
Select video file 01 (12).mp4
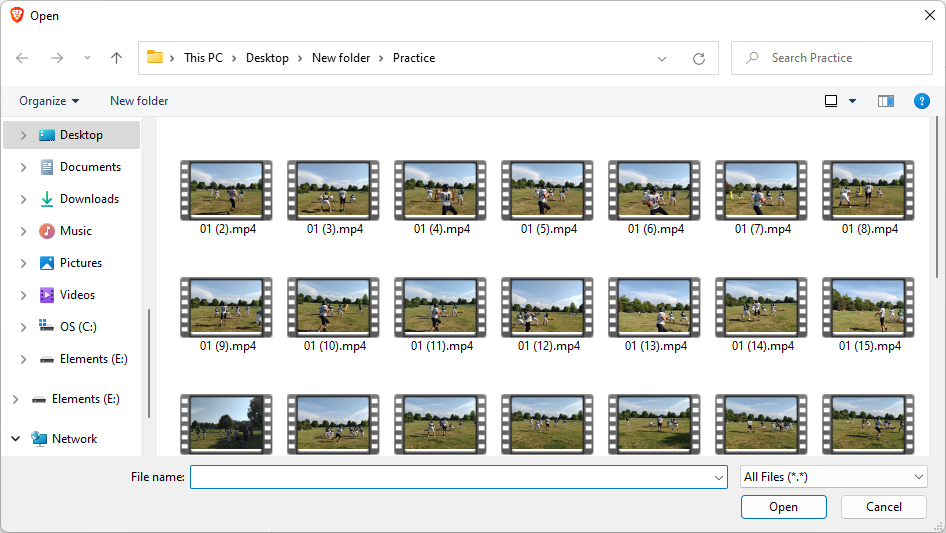click(548, 315)
